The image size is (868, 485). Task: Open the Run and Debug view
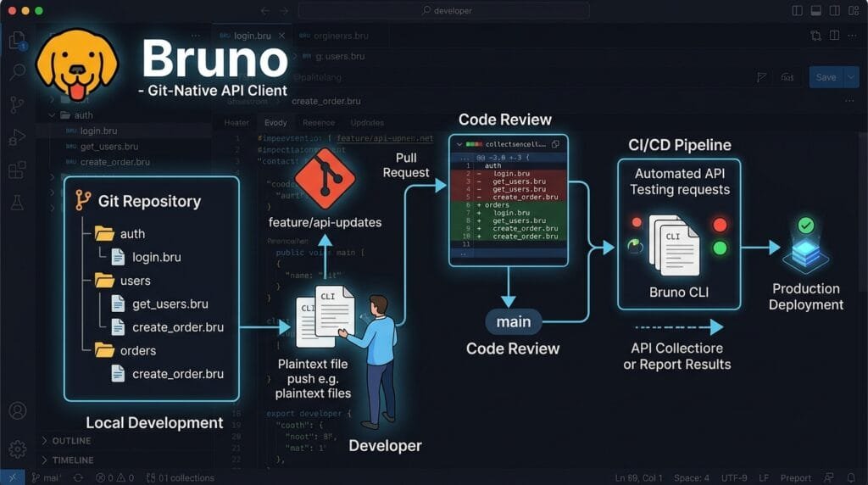(17, 137)
